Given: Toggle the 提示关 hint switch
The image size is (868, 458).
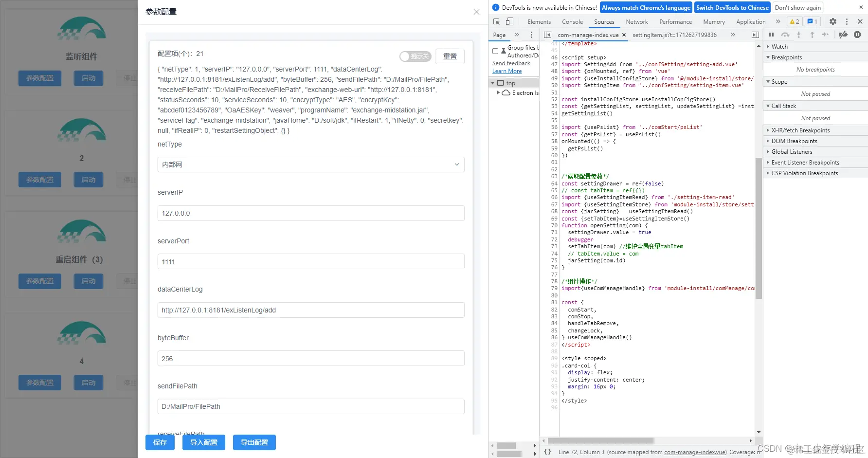Looking at the screenshot, I should click(x=416, y=56).
